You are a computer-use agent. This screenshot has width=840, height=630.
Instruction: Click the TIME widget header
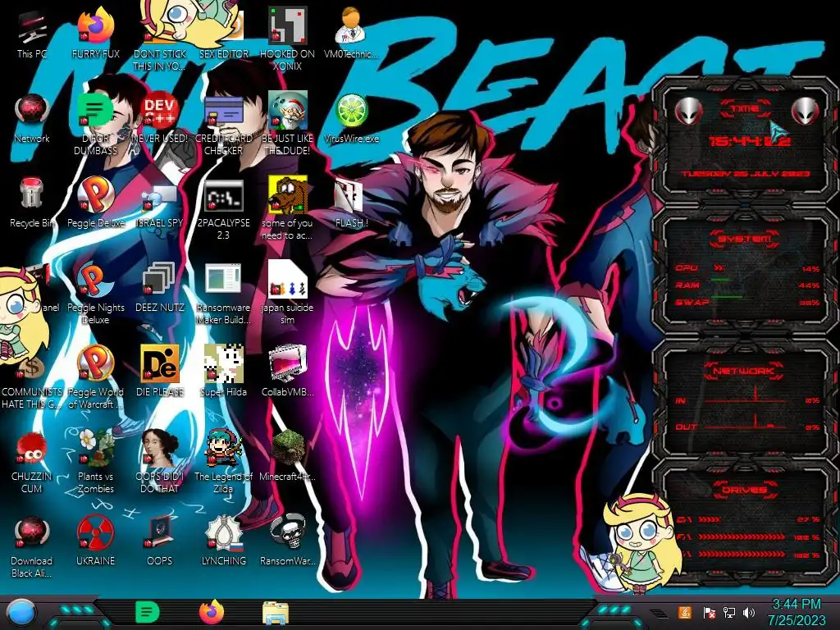(x=745, y=109)
